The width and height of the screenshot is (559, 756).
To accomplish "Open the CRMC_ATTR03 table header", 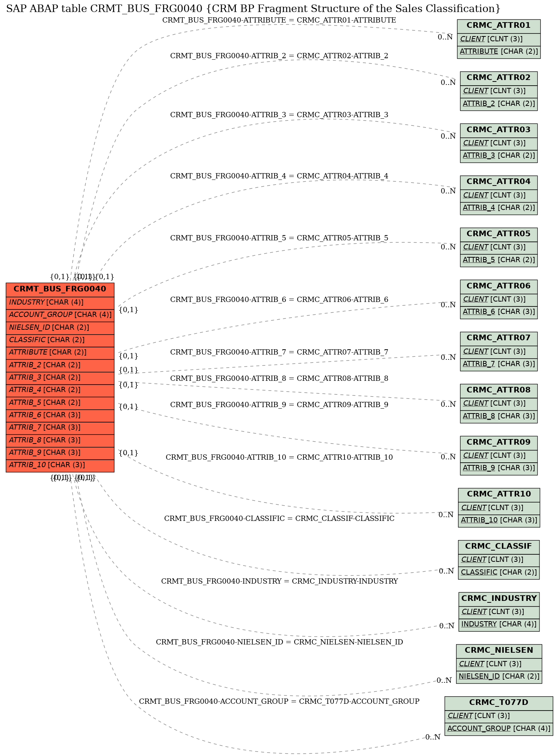I will point(499,130).
